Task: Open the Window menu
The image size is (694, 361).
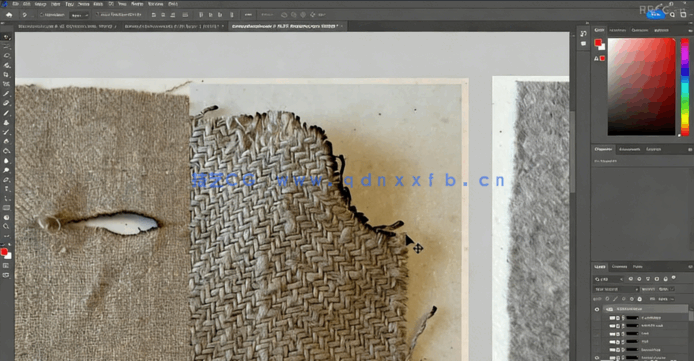Action: (x=155, y=4)
